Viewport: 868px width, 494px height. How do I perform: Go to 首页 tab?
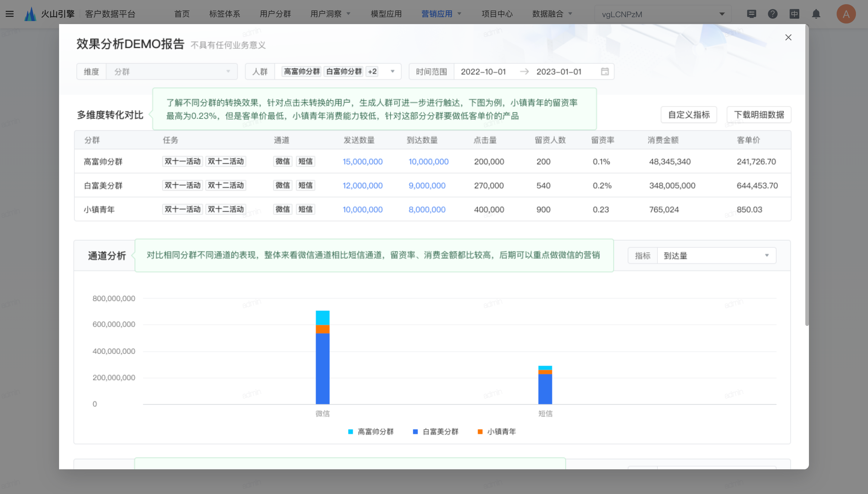(182, 14)
